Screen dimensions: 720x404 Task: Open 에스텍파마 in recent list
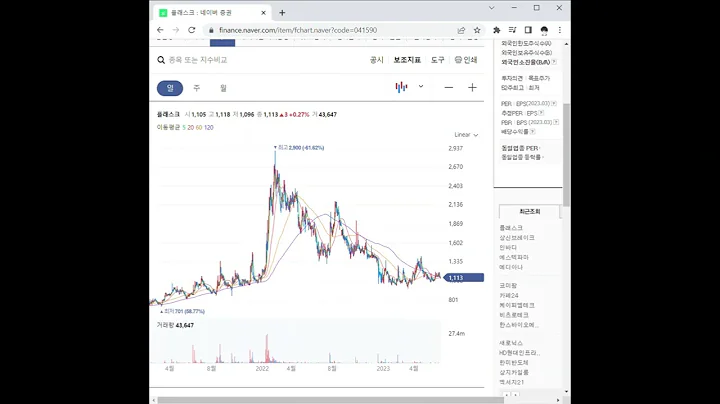tap(514, 258)
